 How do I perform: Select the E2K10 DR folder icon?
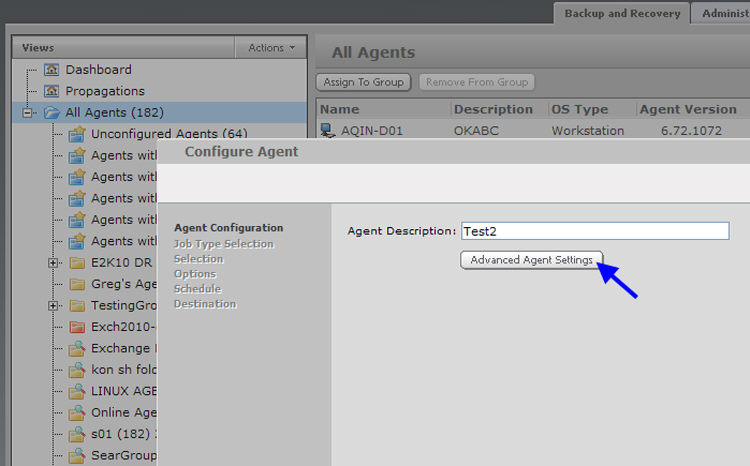pos(77,263)
